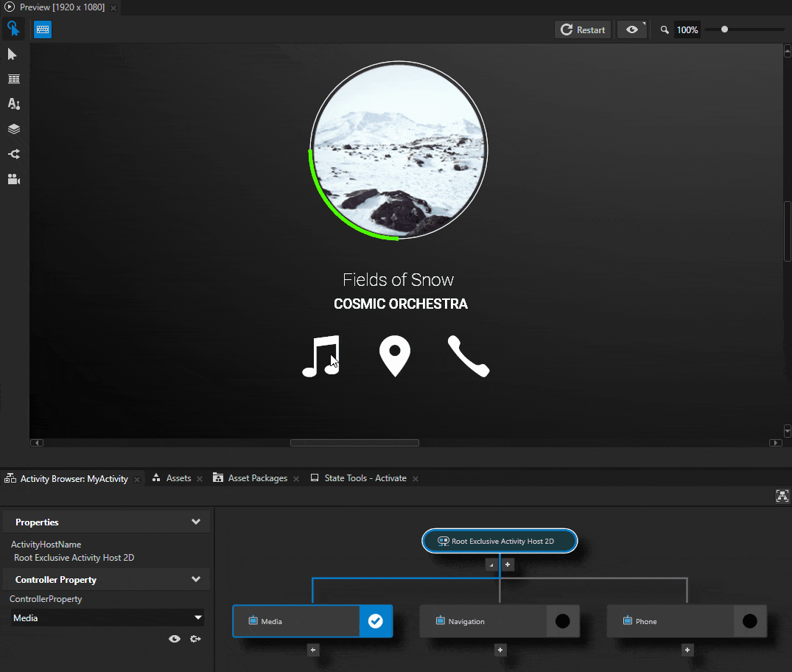The width and height of the screenshot is (792, 672).
Task: Select the grid layout tool icon
Action: pyautogui.click(x=13, y=79)
